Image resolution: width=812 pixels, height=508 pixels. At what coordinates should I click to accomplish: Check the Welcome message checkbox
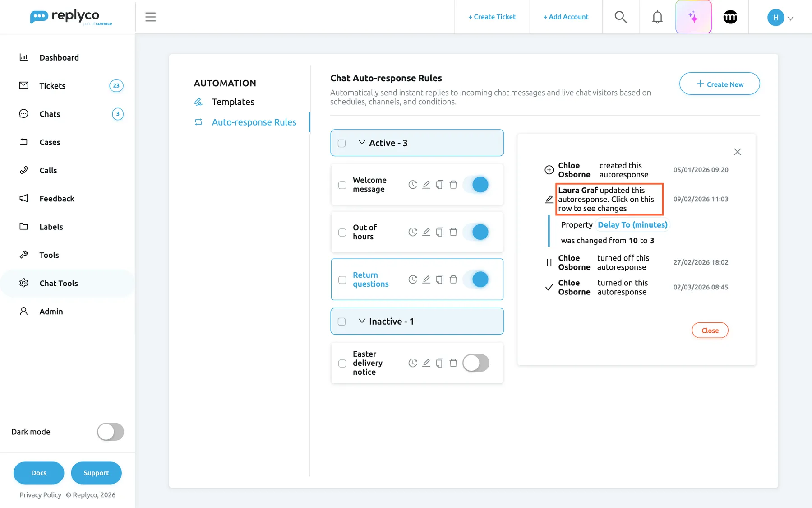coord(342,185)
